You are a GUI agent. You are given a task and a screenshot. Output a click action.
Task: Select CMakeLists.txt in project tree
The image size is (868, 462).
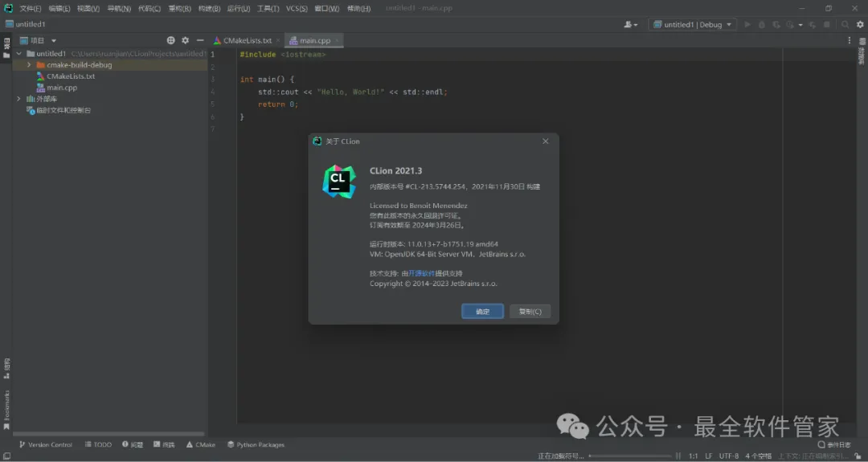pos(71,76)
